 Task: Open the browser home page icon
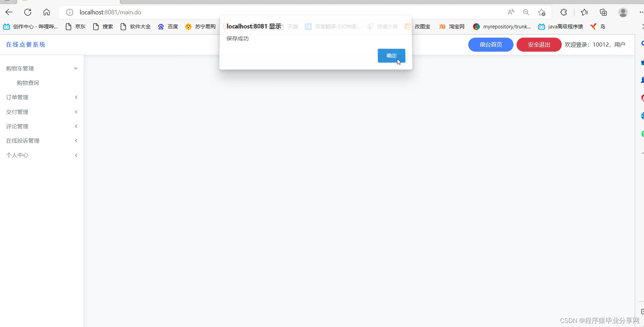[x=47, y=12]
